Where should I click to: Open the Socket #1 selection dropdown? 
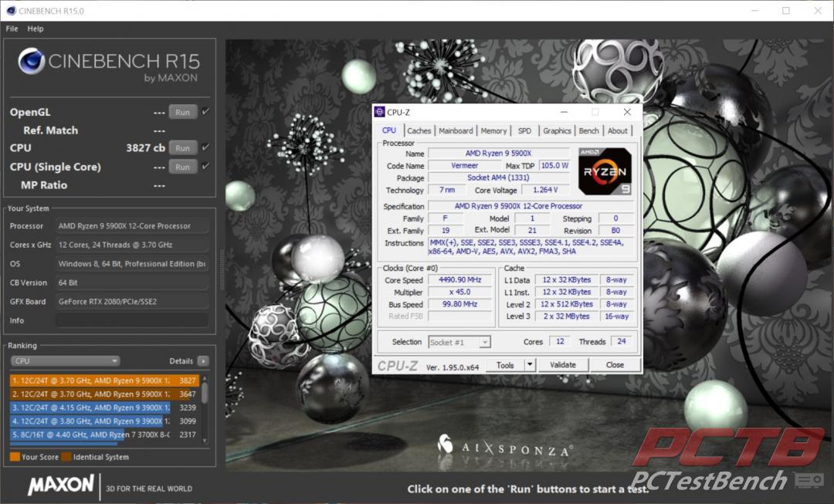(x=459, y=343)
